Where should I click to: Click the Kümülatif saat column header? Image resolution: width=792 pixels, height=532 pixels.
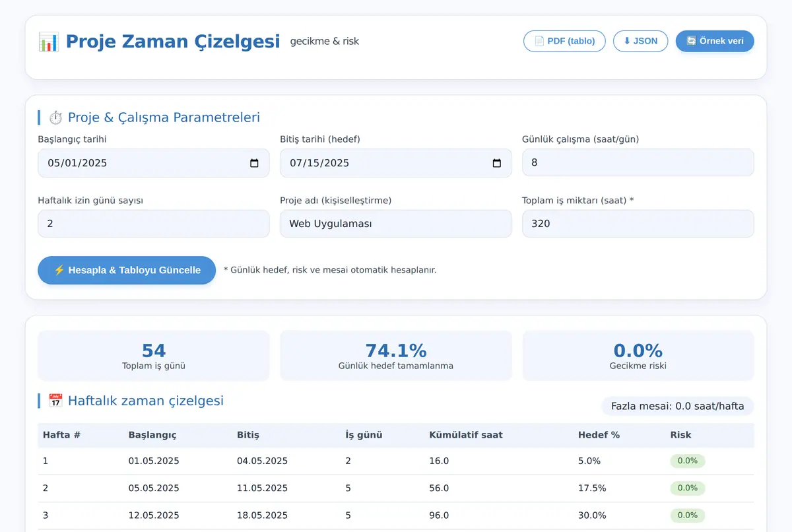466,435
